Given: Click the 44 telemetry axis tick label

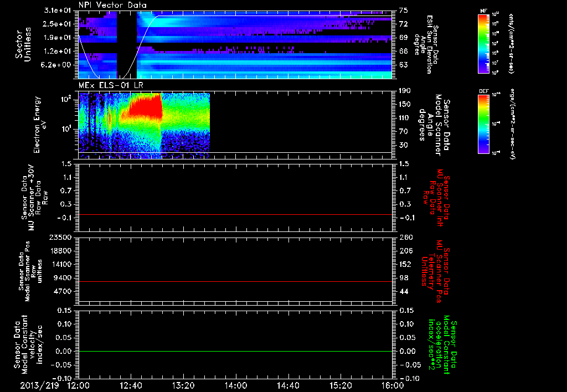Looking at the screenshot, I should tap(404, 291).
